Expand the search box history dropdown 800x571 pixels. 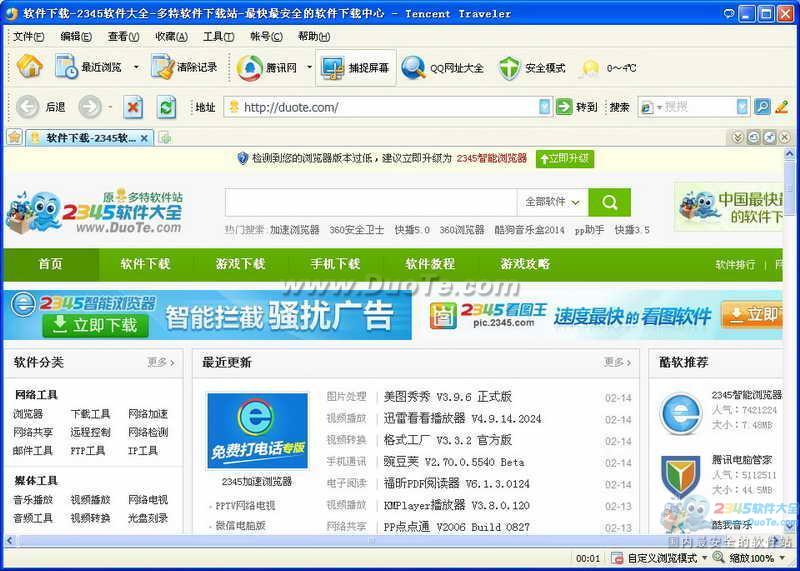(742, 107)
